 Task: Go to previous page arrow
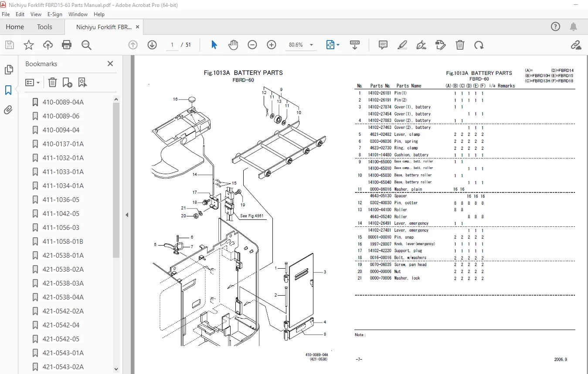(x=133, y=45)
